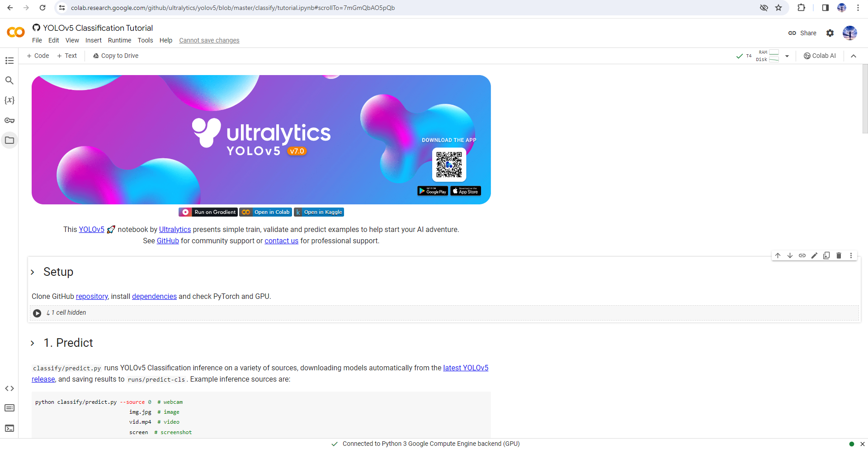Open Colab AI assistant

click(x=820, y=56)
